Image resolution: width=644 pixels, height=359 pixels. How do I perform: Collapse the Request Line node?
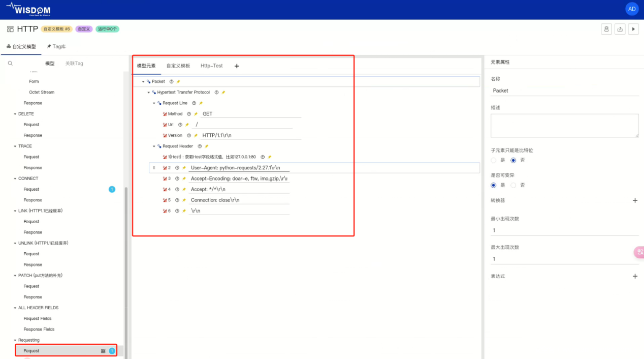click(x=154, y=103)
